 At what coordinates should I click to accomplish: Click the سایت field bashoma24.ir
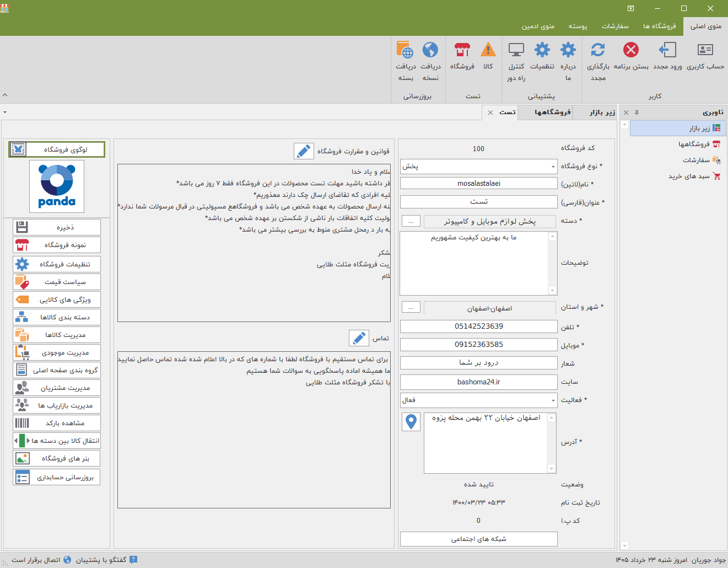coord(479,382)
